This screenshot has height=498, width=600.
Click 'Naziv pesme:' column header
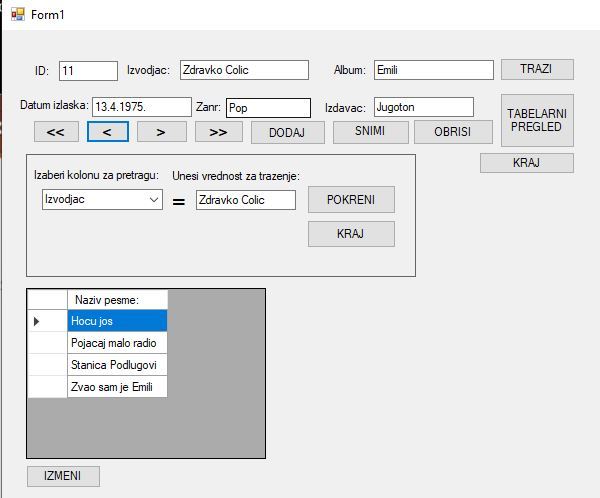pyautogui.click(x=116, y=300)
